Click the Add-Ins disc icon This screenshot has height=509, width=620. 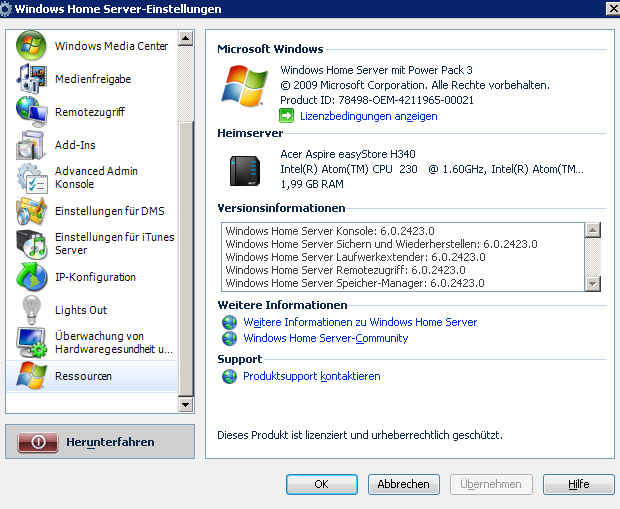[x=31, y=145]
